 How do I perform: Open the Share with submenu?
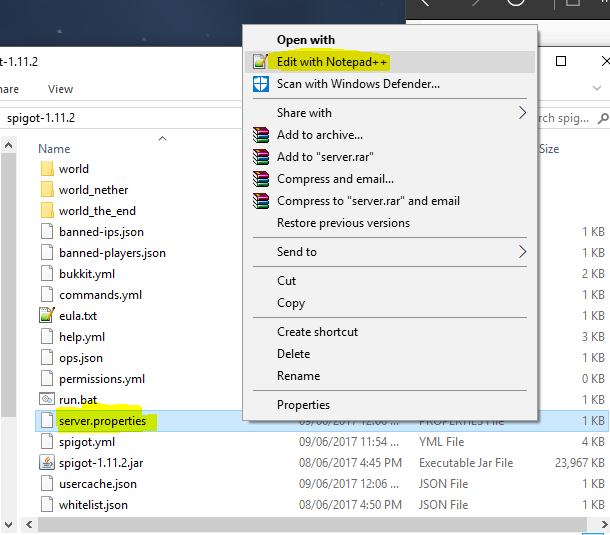click(x=390, y=113)
